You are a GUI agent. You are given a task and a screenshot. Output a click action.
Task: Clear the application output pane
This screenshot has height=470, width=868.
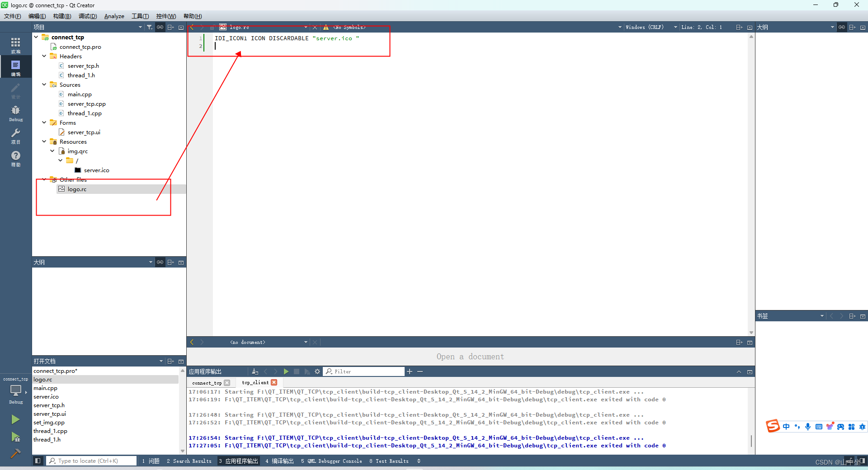click(x=255, y=371)
